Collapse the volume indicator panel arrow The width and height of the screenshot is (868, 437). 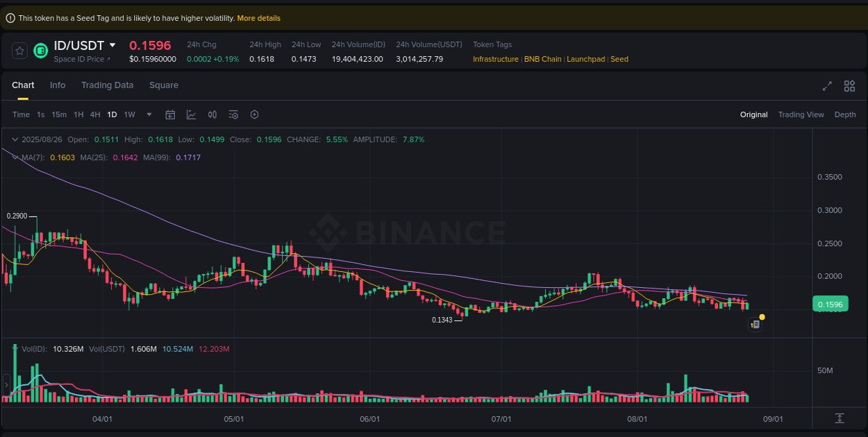14,349
